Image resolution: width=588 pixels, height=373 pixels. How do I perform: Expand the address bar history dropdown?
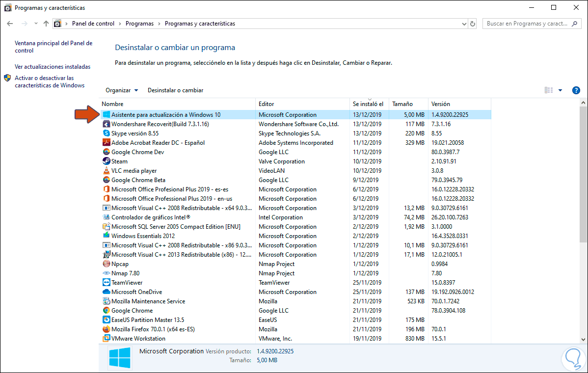pos(464,24)
